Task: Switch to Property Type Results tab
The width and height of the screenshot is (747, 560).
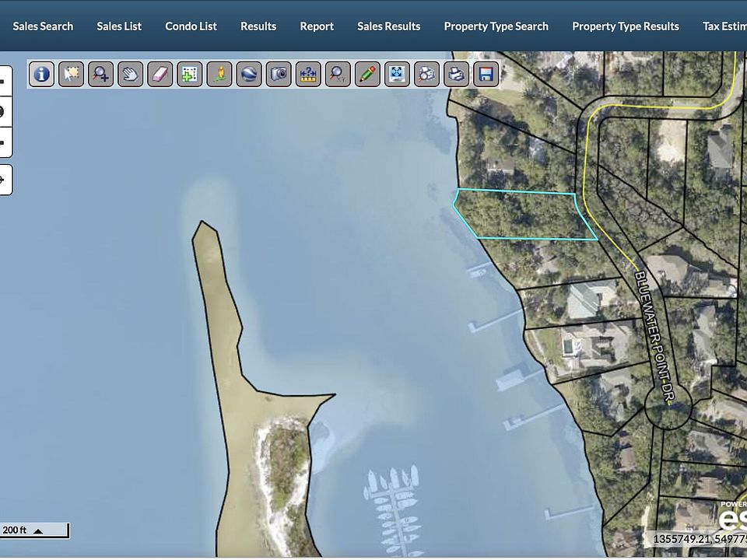Action: 626,26
